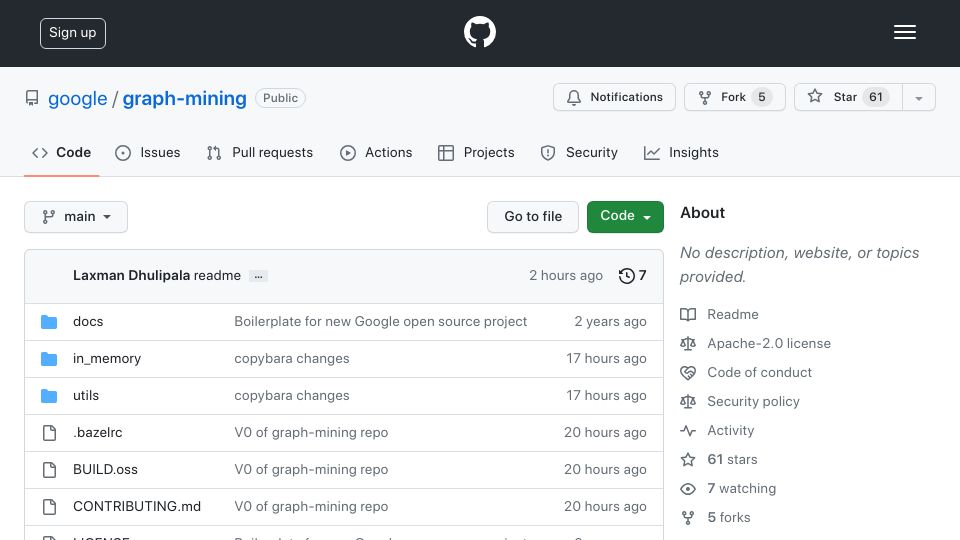Open Laxman Dhulipala author link
Image resolution: width=960 pixels, height=540 pixels.
[132, 276]
